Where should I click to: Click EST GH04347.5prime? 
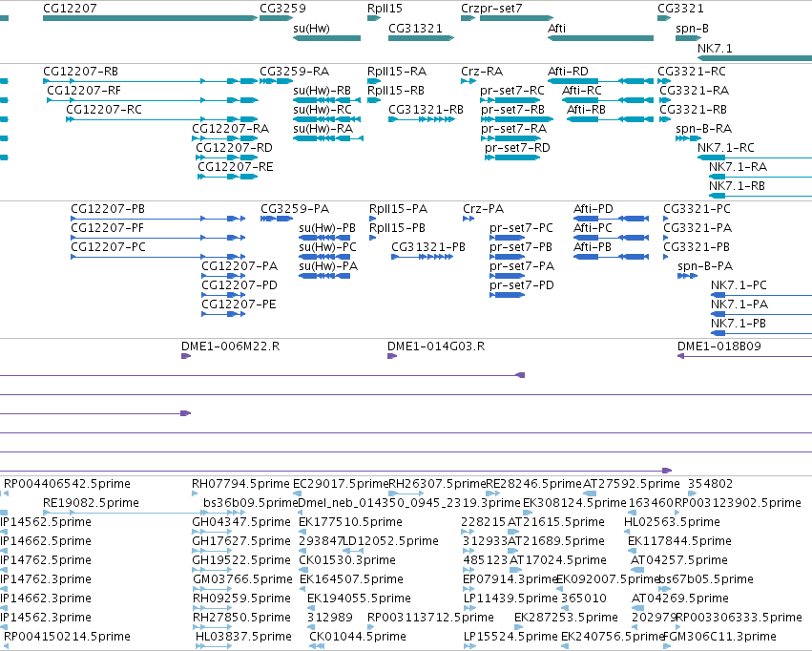241,522
